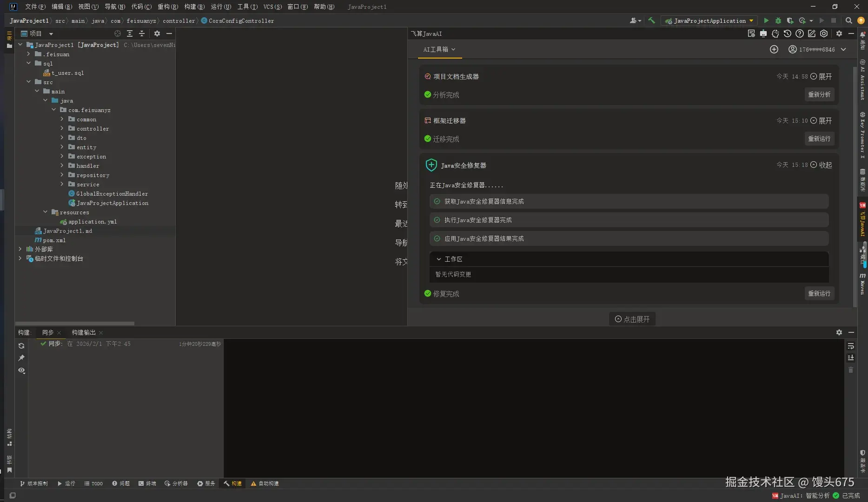
Task: Click the hexagon icon in JavaAI panel header
Action: pyautogui.click(x=824, y=33)
